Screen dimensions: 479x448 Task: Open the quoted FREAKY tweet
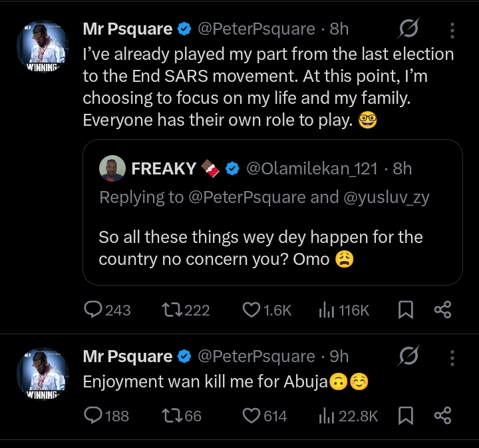click(272, 248)
